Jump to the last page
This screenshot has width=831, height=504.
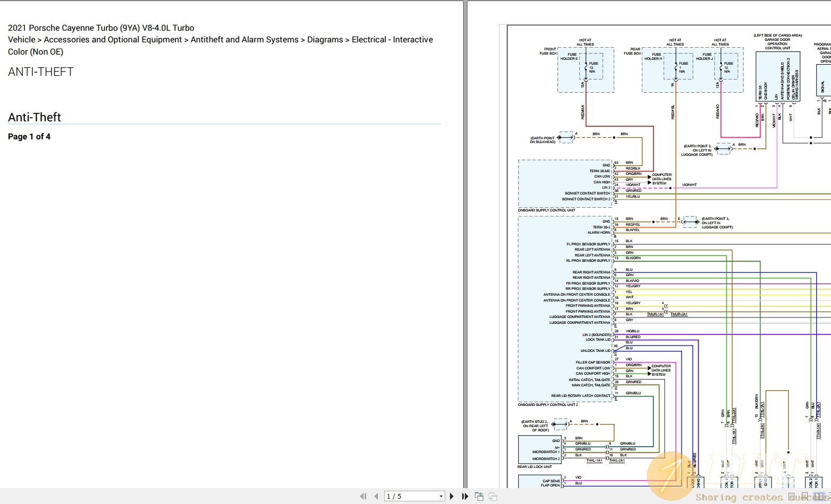pos(465,496)
